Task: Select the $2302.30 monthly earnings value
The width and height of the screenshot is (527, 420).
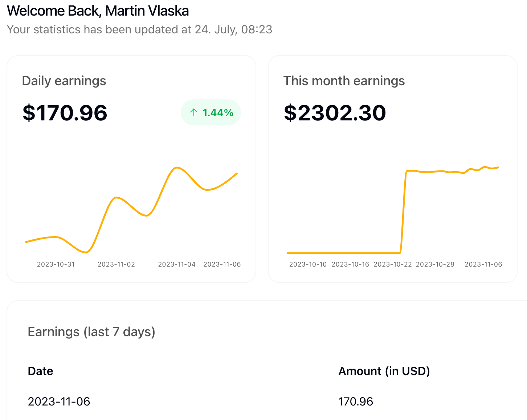Action: (x=335, y=113)
